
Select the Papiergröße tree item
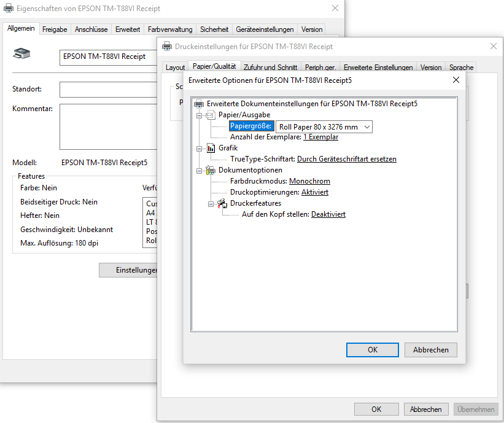(251, 126)
